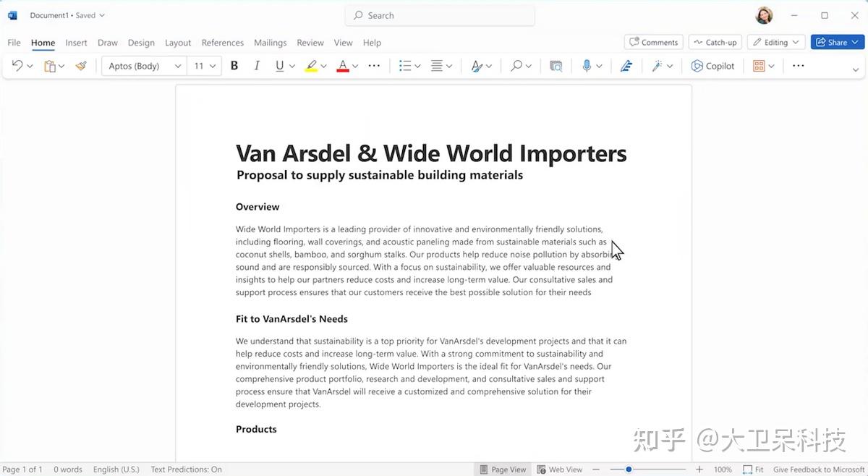Switch to the Mailings tab

pyautogui.click(x=271, y=43)
